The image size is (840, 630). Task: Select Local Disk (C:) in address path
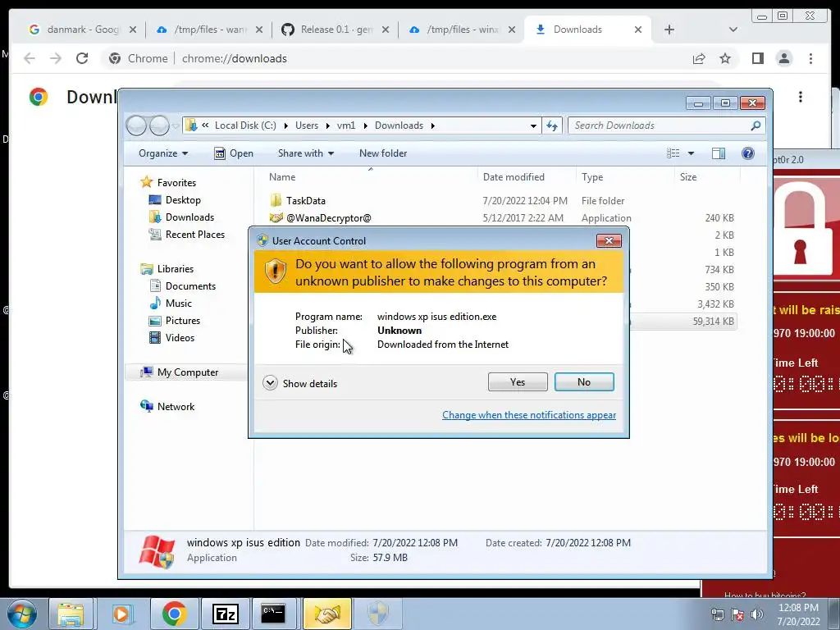pos(245,126)
